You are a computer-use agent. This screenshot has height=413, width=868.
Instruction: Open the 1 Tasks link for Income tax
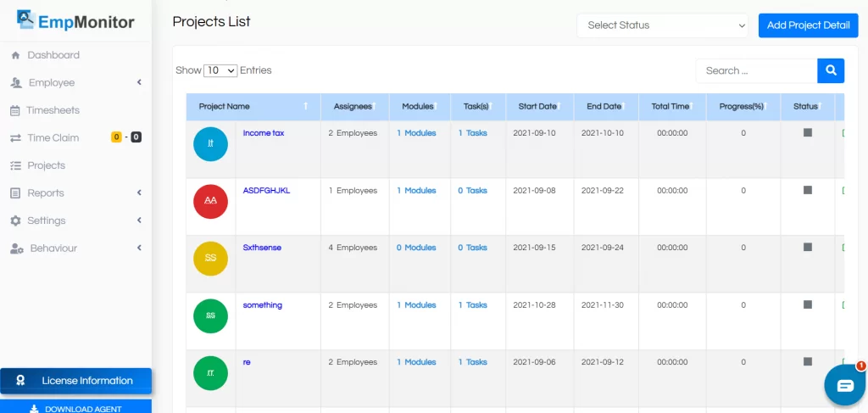[x=473, y=133]
